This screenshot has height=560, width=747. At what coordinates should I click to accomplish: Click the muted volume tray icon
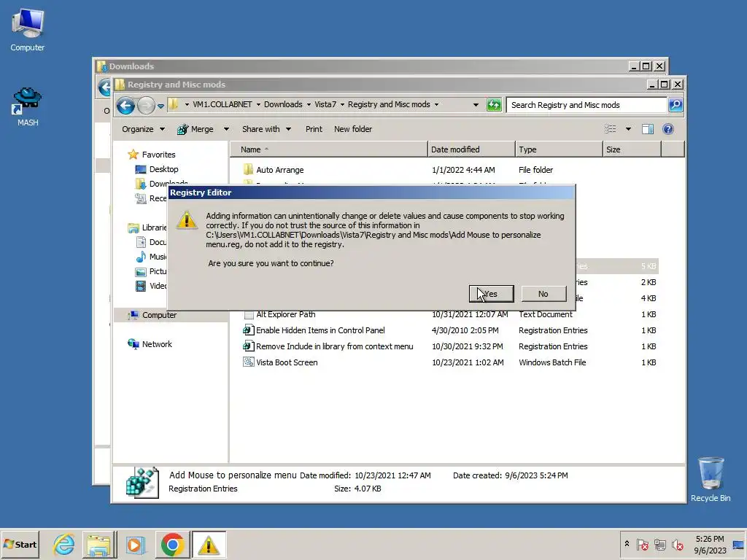pyautogui.click(x=677, y=544)
